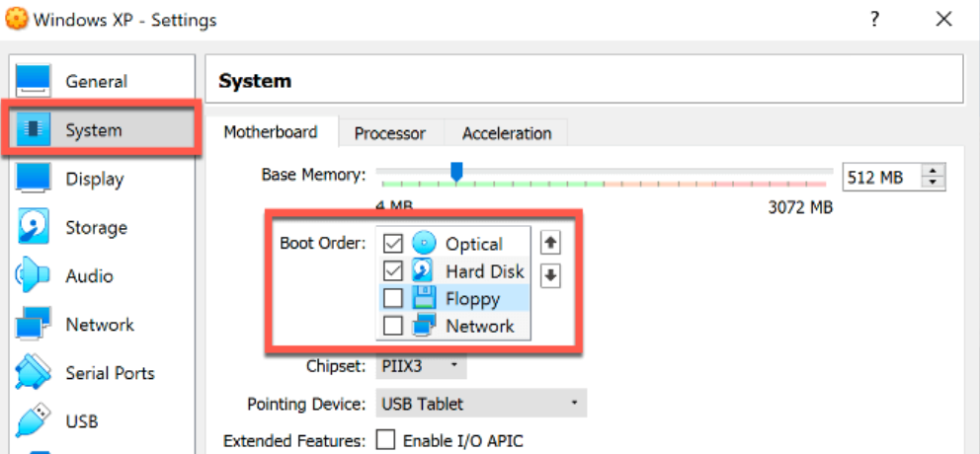Expand the Chipset PIIX3 dropdown

click(421, 365)
